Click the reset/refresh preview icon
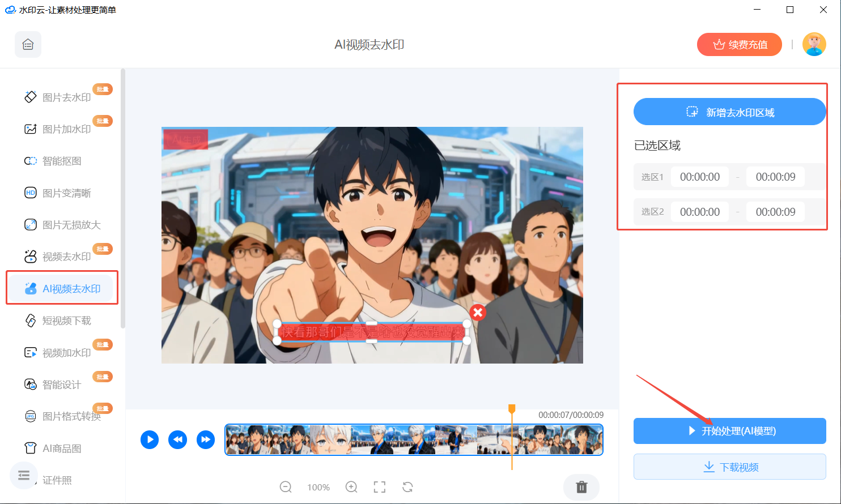This screenshot has width=841, height=504. pos(407,486)
